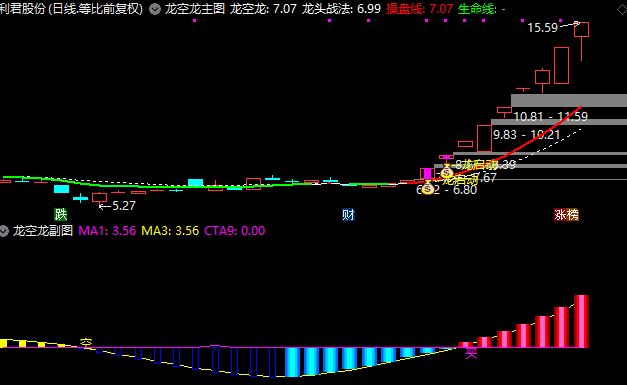Select the 10.81 - 11.59 gray resistance band
Viewport: 627px width, 385px height.
pos(569,100)
